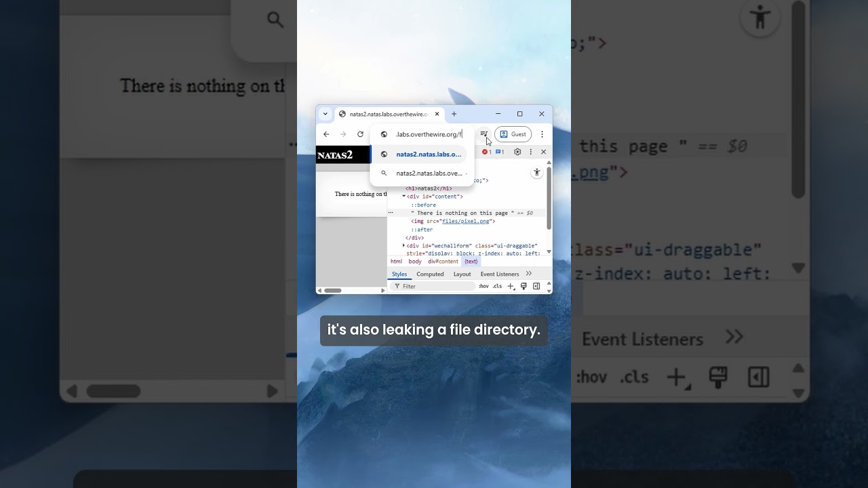Select the body breadcrumb
The image size is (868, 488).
[415, 262]
